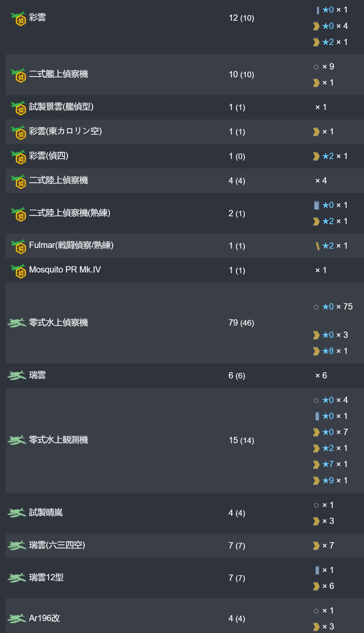Click the 零式水上観測機 equipment name
The width and height of the screenshot is (364, 633).
(58, 440)
